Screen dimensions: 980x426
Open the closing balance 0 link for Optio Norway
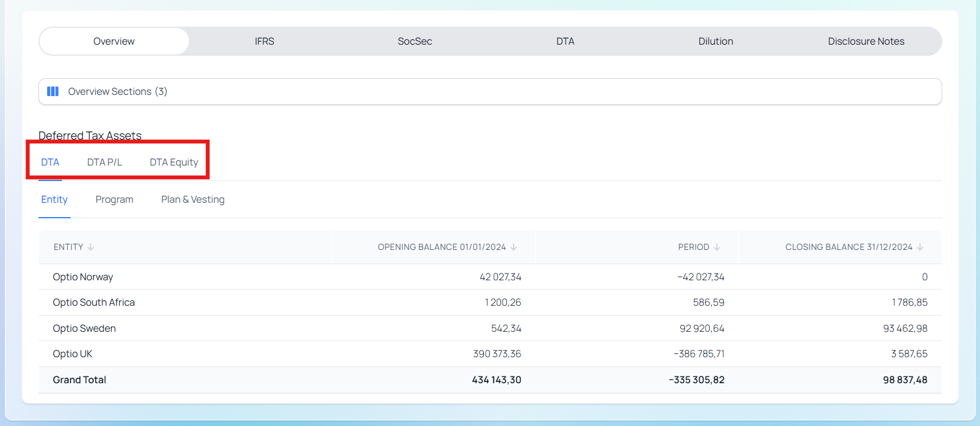pos(925,277)
